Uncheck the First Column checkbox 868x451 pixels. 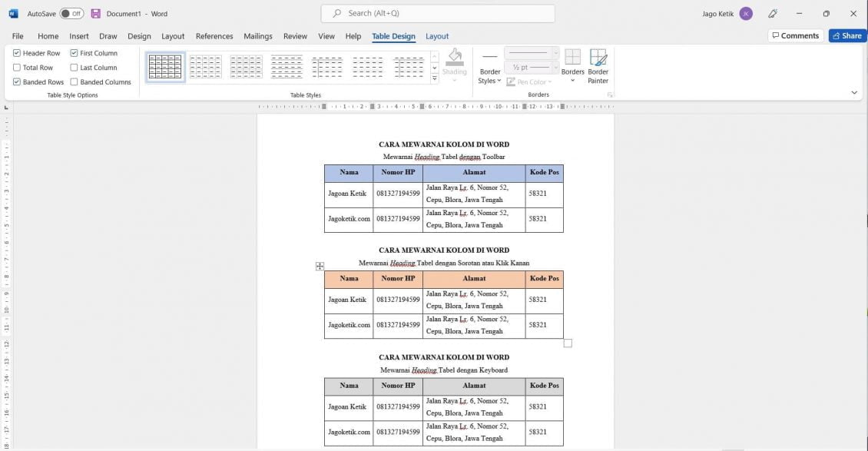74,53
